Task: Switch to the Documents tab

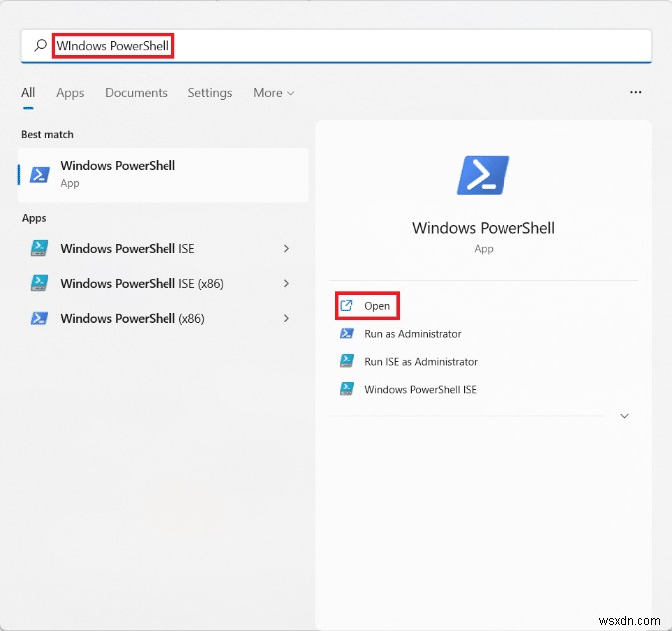Action: click(x=136, y=93)
